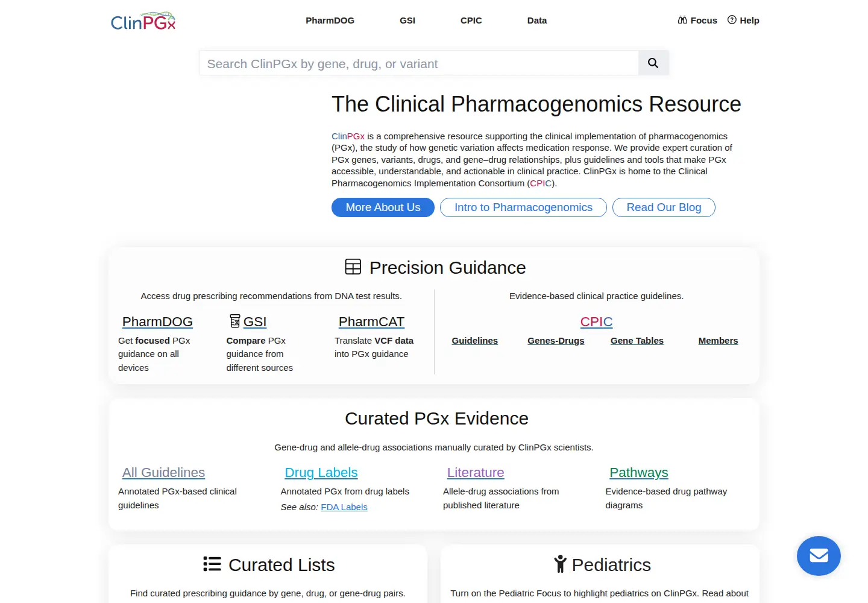
Task: Open PharmDOG in top navigation
Action: [x=330, y=21]
